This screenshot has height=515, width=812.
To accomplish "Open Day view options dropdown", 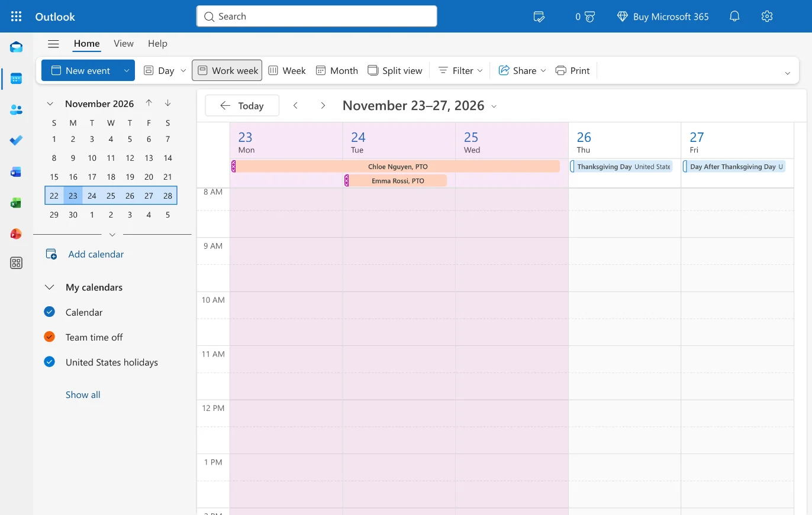I will [x=183, y=70].
